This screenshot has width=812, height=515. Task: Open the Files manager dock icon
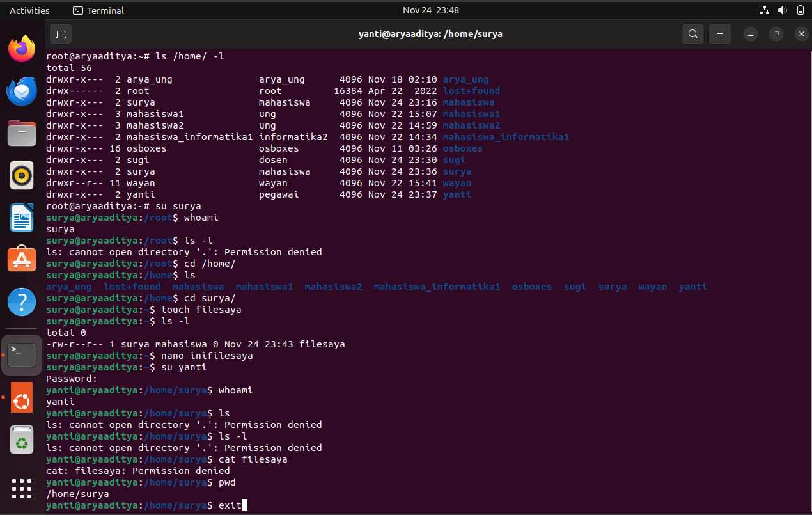tap(22, 134)
